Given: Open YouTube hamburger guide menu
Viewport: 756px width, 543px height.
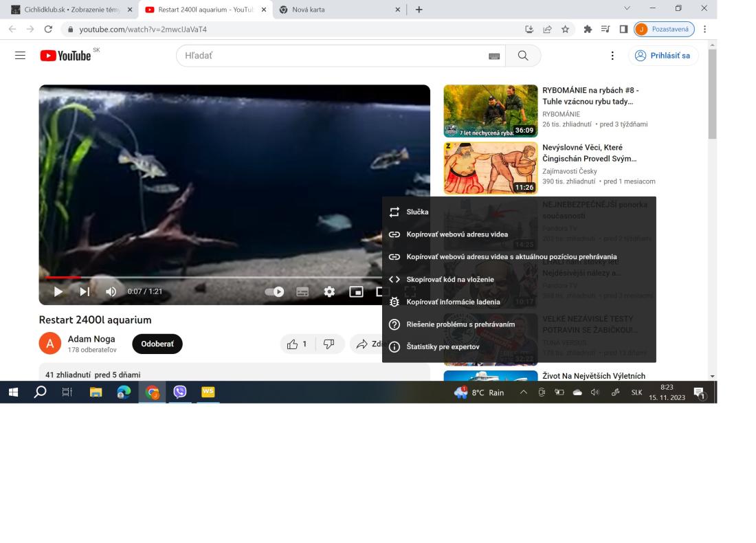Looking at the screenshot, I should pyautogui.click(x=21, y=56).
